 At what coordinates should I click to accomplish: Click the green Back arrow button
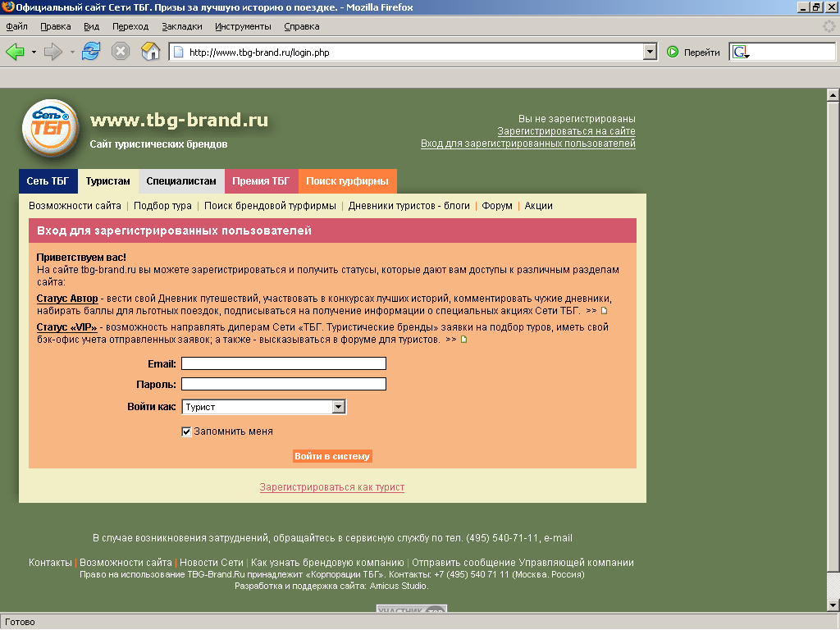pyautogui.click(x=15, y=52)
